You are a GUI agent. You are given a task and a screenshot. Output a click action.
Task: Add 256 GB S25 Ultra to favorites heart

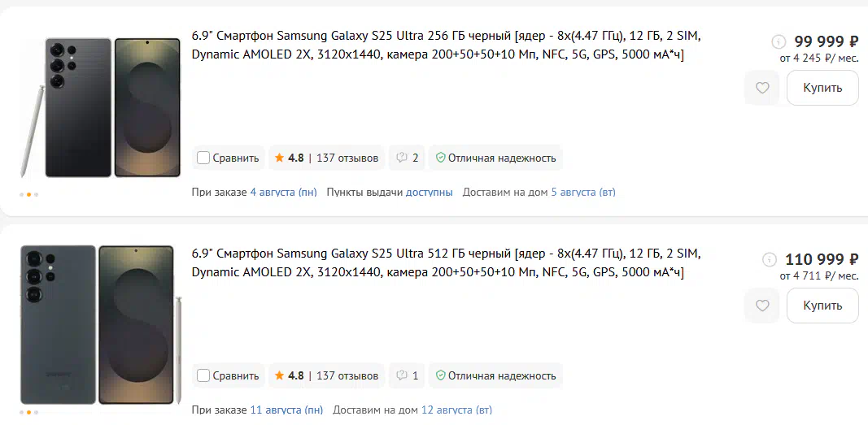point(762,88)
